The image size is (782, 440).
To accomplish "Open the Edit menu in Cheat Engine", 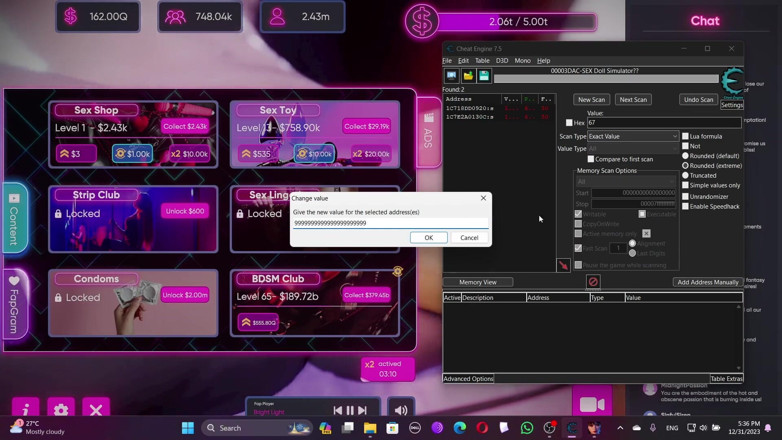I will pyautogui.click(x=463, y=60).
